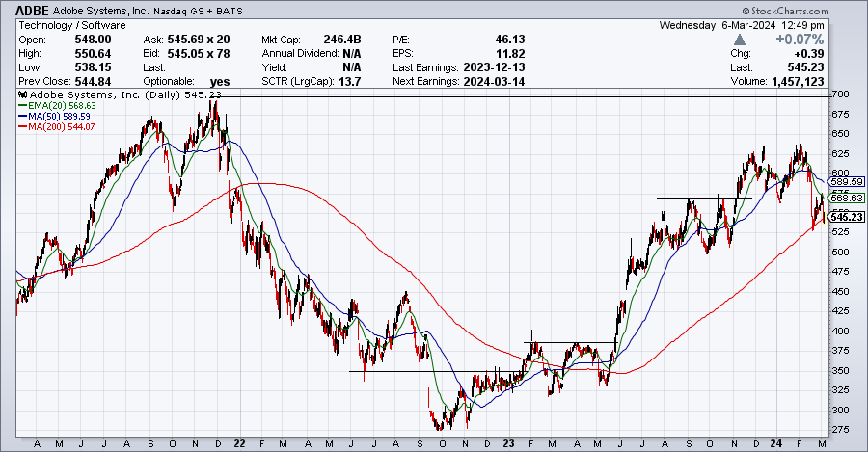This screenshot has width=868, height=452.
Task: Click the Low value 538.15
Action: tap(93, 67)
